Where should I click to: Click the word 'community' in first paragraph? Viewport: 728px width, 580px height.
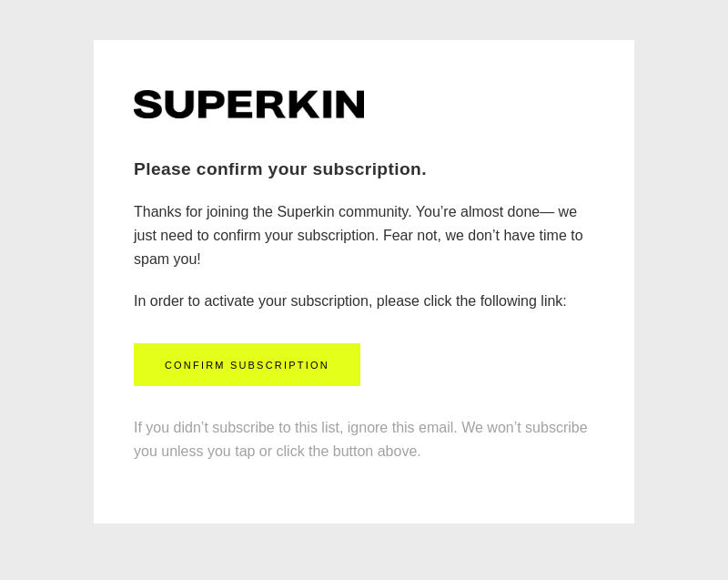coord(374,212)
